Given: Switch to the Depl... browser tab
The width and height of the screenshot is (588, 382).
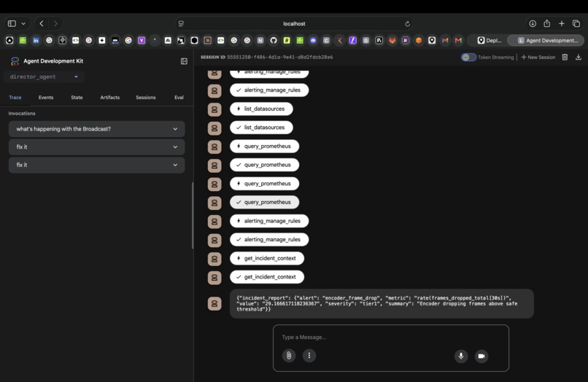Looking at the screenshot, I should pyautogui.click(x=489, y=41).
